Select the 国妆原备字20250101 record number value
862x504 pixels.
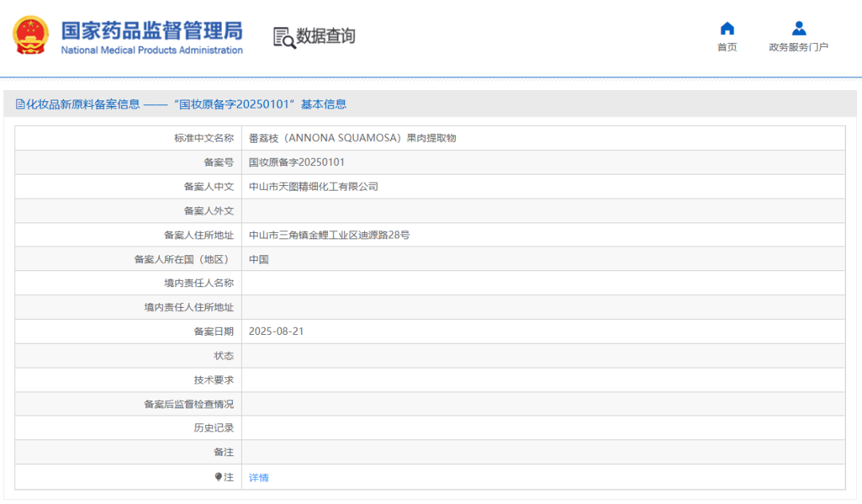pos(296,163)
